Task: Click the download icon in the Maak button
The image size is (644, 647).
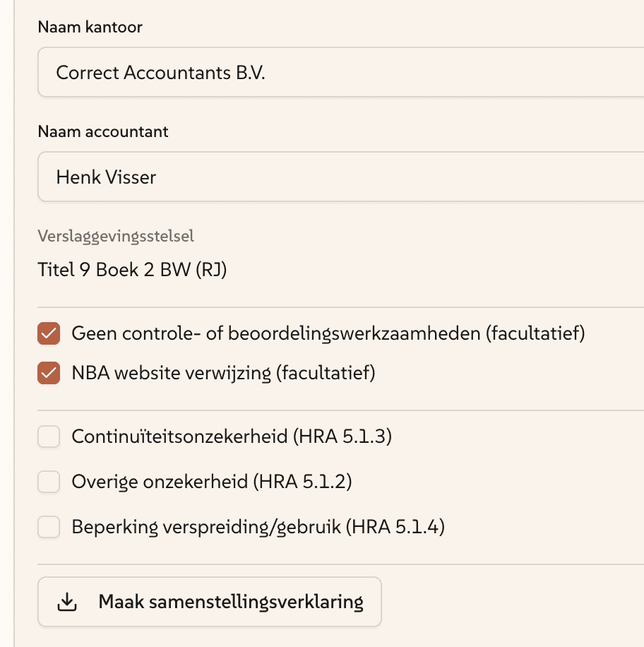Action: (66, 602)
